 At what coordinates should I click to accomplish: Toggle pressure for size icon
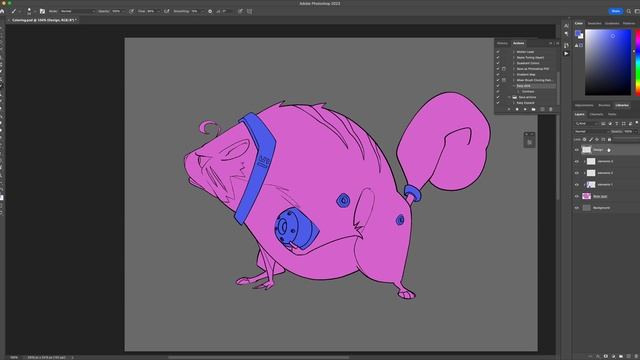(x=240, y=11)
